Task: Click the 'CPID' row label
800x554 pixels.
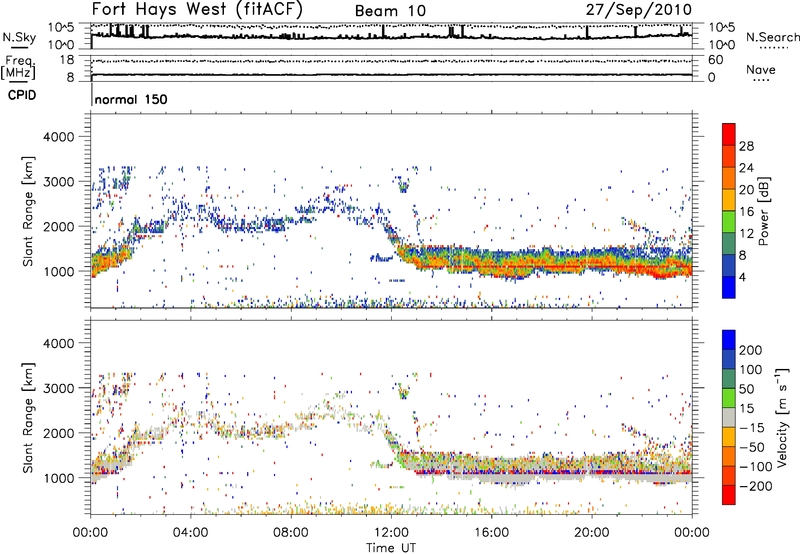Action: (22, 95)
